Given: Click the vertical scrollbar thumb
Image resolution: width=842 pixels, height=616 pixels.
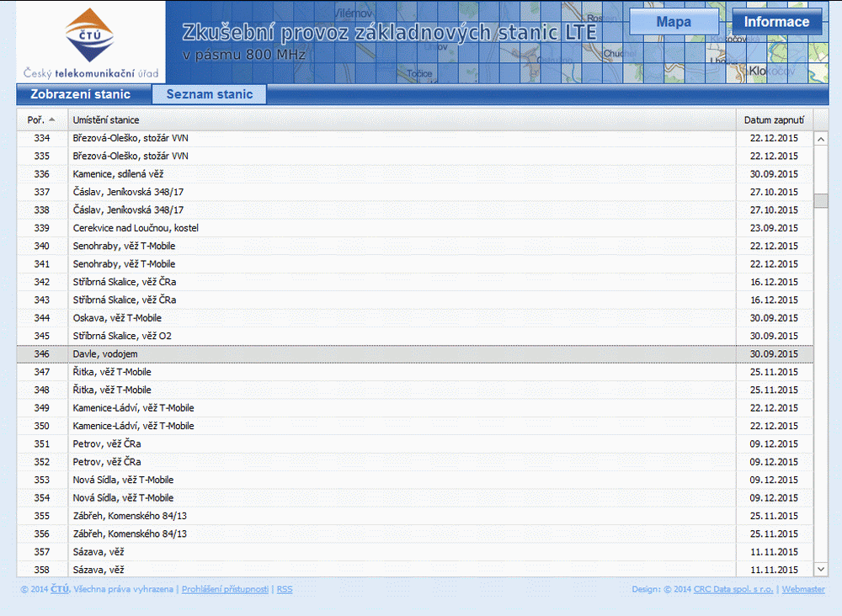Looking at the screenshot, I should [x=820, y=200].
